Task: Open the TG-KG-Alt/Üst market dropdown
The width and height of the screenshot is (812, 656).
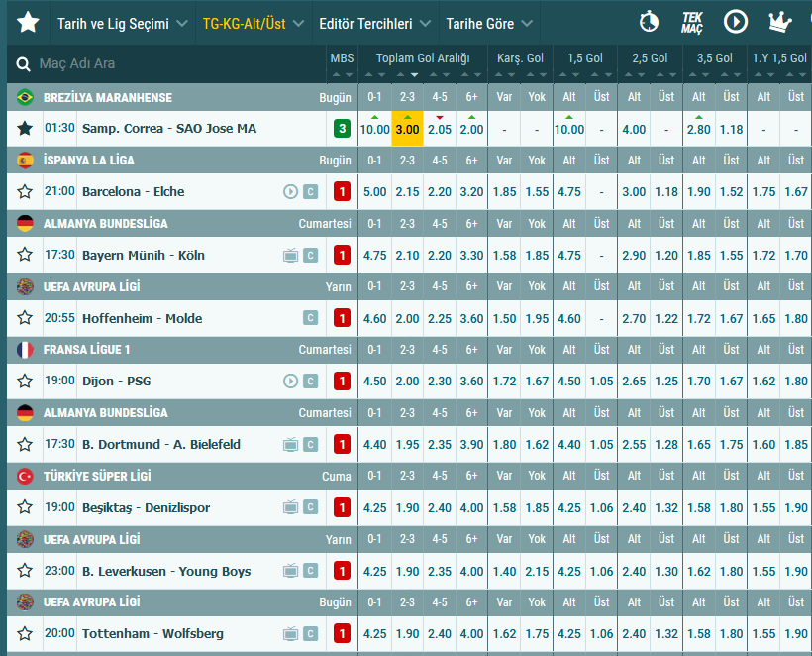Action: point(254,24)
